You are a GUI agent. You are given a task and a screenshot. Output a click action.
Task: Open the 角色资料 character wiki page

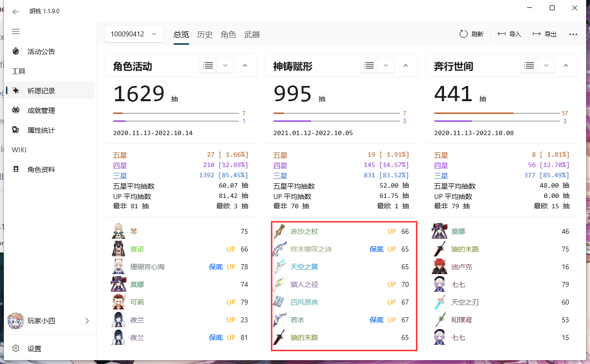pyautogui.click(x=38, y=169)
